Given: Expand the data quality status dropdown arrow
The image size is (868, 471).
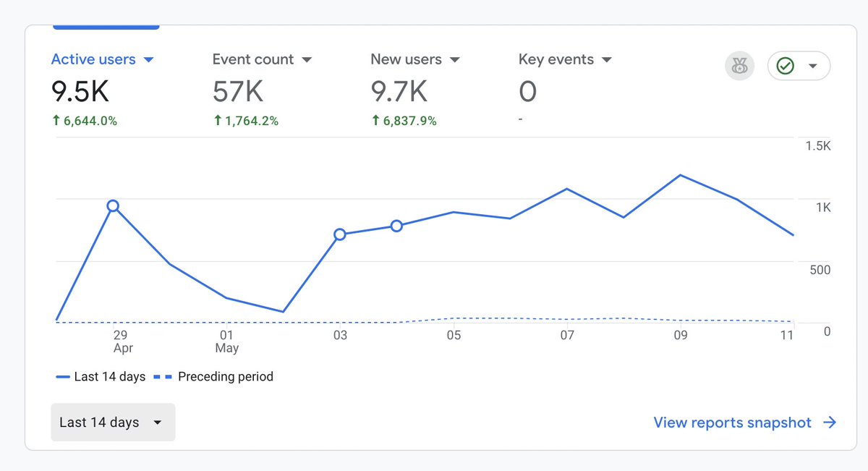Looking at the screenshot, I should tap(813, 67).
